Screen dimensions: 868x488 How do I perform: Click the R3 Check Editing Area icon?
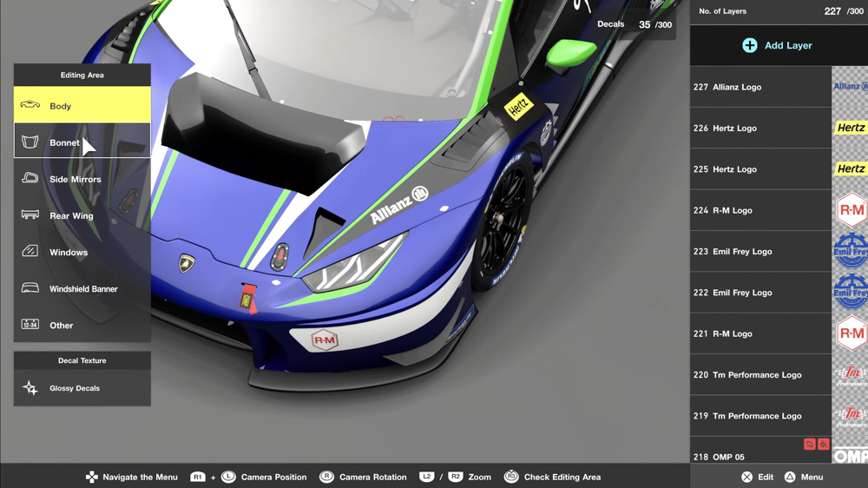(511, 477)
